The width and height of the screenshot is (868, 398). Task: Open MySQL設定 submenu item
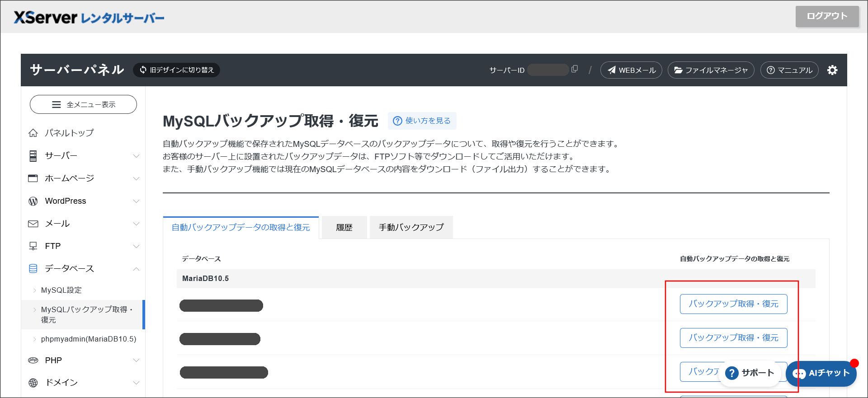point(61,290)
